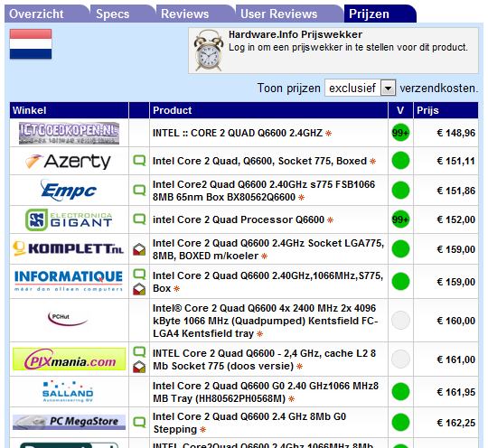Click the review bubble in Pixmania row

point(139,352)
